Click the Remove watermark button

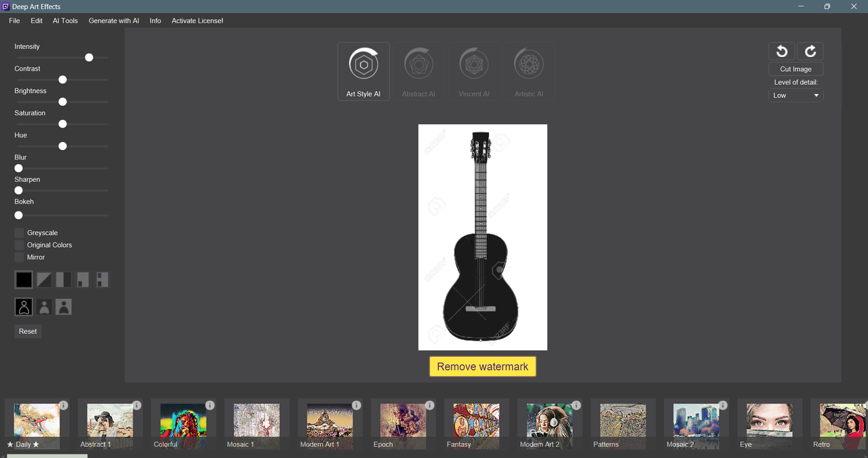click(x=483, y=366)
